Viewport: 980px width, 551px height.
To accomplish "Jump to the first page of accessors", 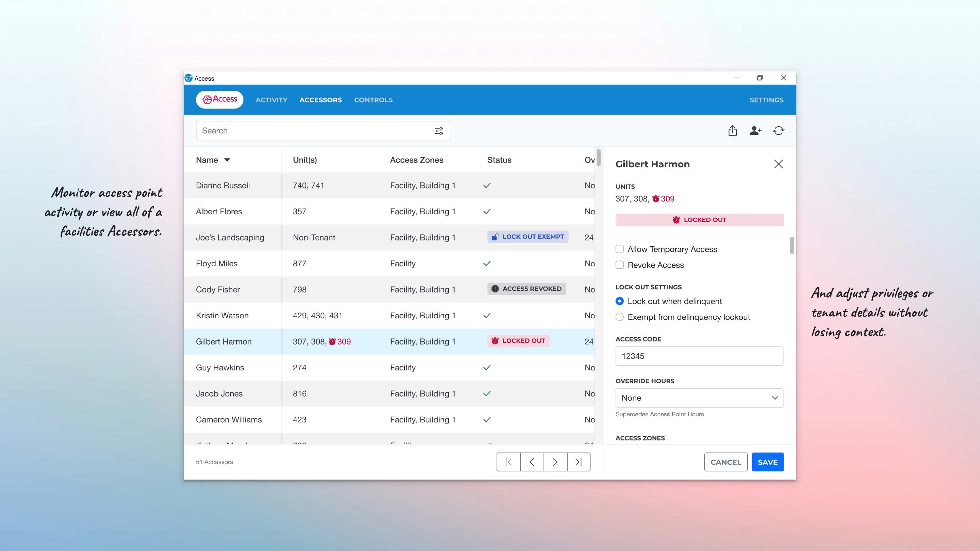I will [x=509, y=462].
